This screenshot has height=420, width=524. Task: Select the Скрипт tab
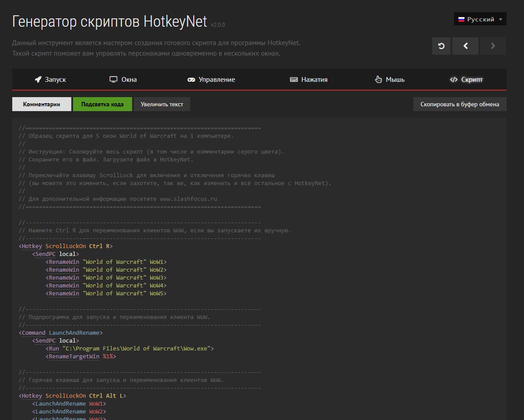(466, 80)
